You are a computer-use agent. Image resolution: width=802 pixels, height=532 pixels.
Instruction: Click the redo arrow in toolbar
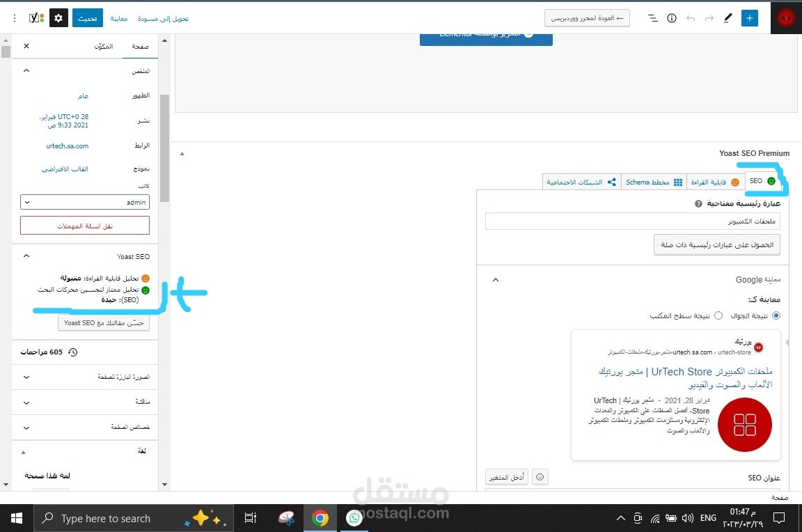coord(709,18)
